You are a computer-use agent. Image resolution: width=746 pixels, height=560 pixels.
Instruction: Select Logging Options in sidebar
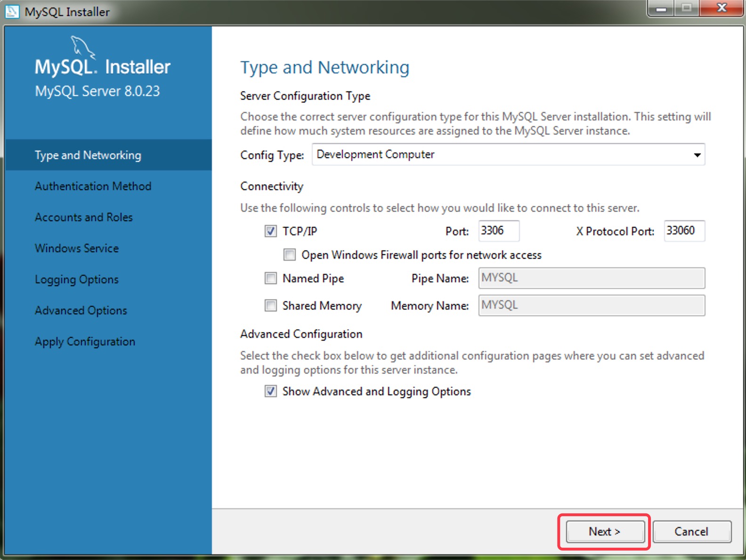point(77,280)
